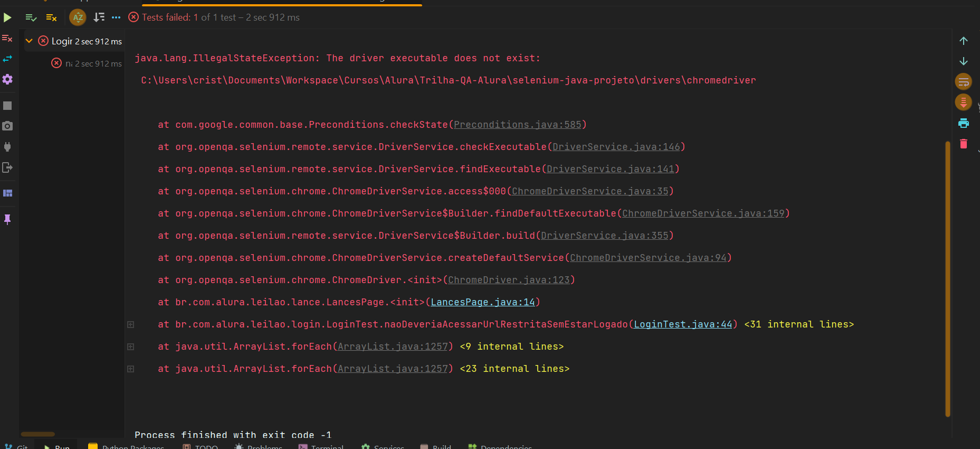This screenshot has height=449, width=980.
Task: Expand the <9 internal lines> fold
Action: (512, 347)
